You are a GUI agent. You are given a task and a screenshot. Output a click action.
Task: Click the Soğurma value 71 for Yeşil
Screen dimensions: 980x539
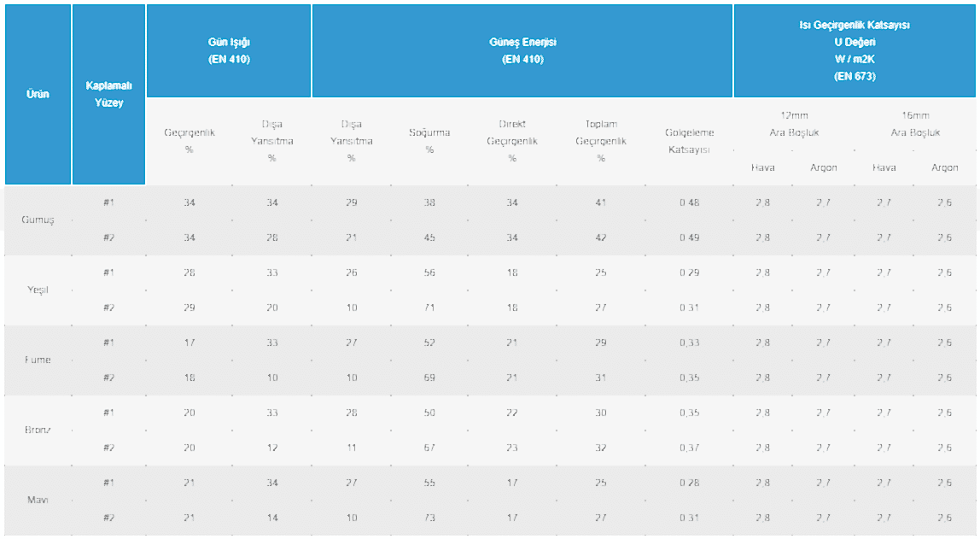429,308
